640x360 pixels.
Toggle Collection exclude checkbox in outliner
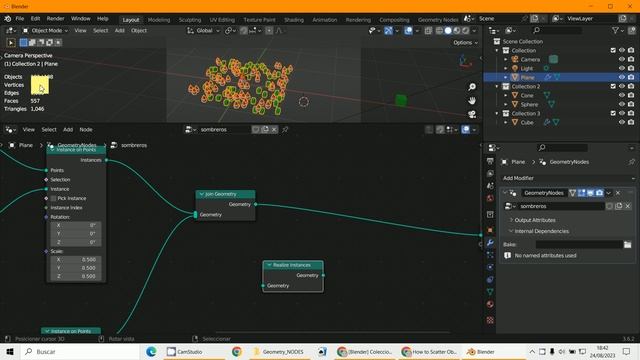(613, 50)
